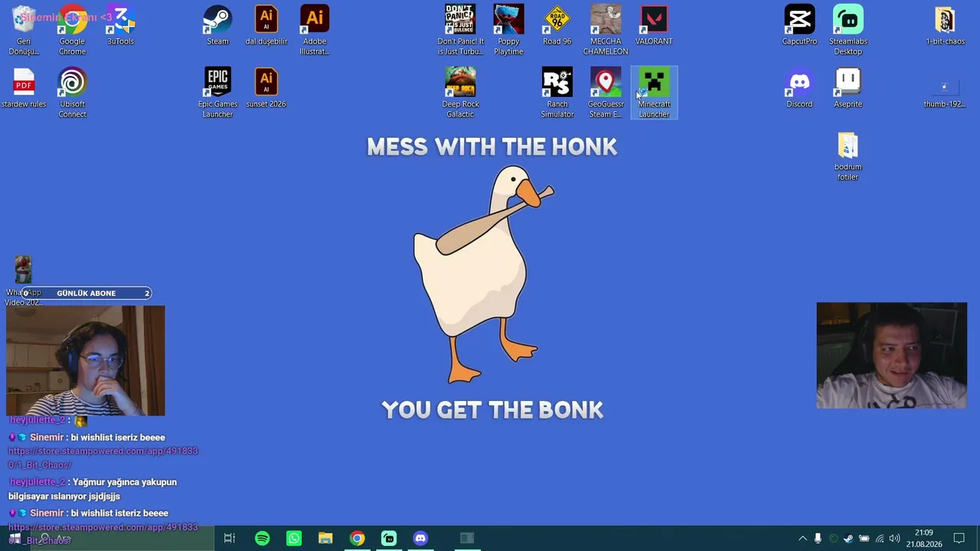Open File Explorer from the taskbar
The height and width of the screenshot is (551, 980).
tap(325, 538)
